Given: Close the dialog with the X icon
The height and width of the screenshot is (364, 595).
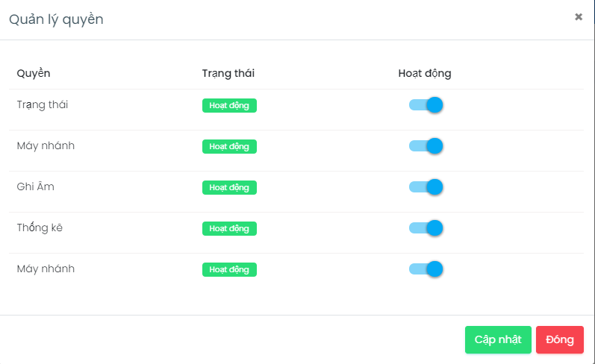Looking at the screenshot, I should [579, 17].
